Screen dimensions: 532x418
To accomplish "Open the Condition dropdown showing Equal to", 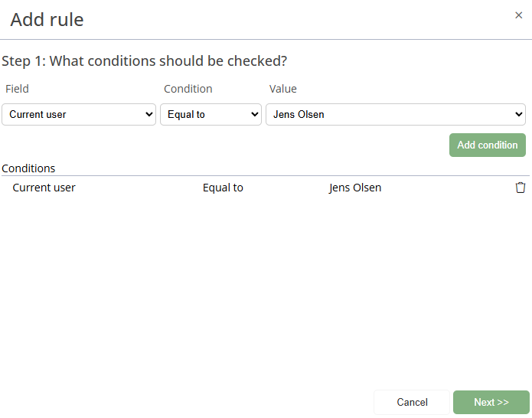I will 211,115.
